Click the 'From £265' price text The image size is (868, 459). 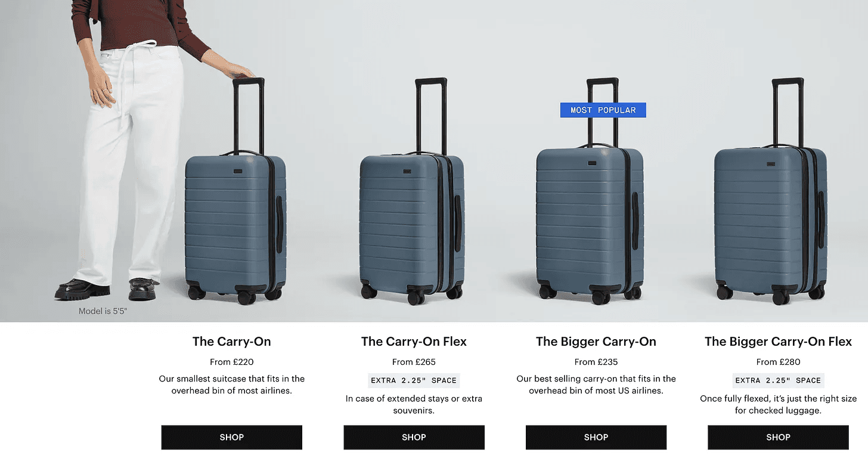(x=414, y=362)
